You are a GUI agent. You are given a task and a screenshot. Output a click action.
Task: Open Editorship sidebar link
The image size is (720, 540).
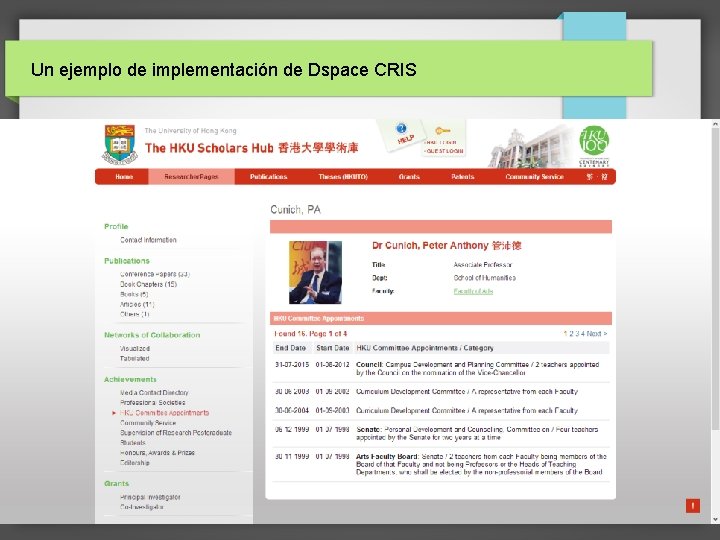(x=135, y=463)
